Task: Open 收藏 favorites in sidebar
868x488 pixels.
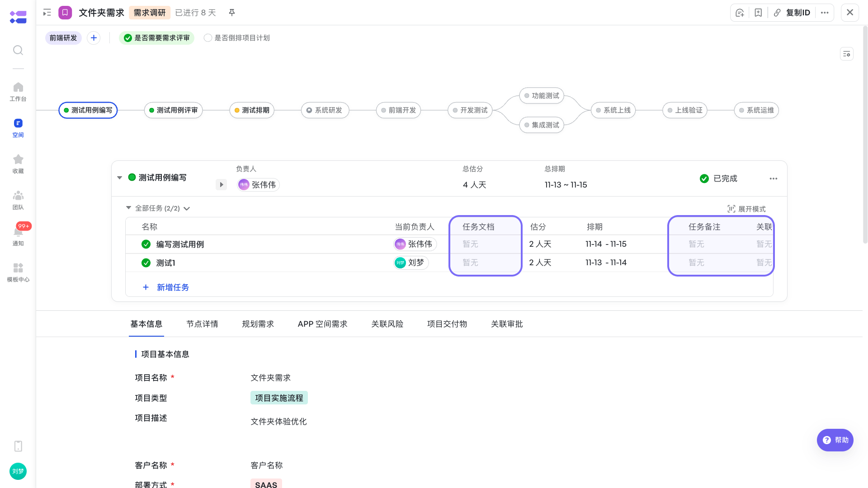Action: [x=18, y=164]
